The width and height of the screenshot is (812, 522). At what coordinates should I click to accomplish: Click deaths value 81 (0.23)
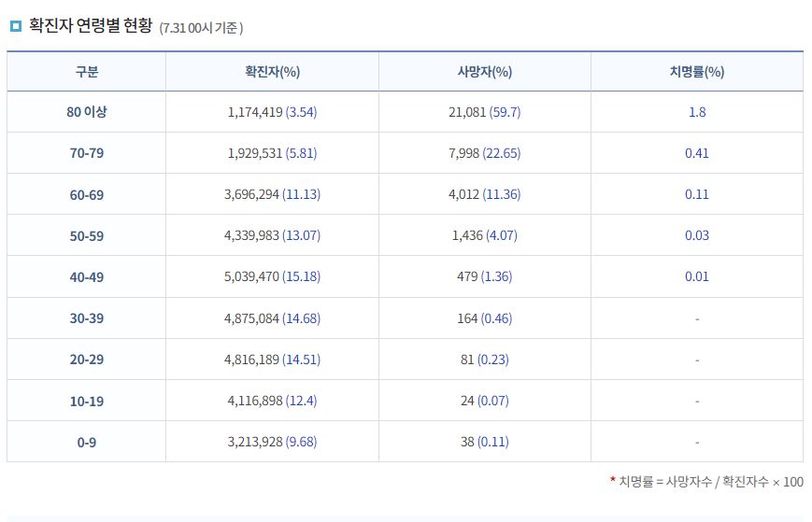tap(485, 359)
